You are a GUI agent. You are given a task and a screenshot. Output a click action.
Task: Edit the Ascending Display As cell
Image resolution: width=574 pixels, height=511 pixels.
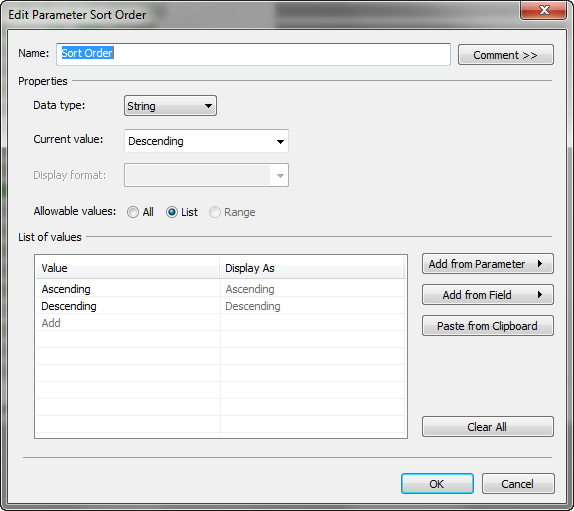tap(313, 289)
